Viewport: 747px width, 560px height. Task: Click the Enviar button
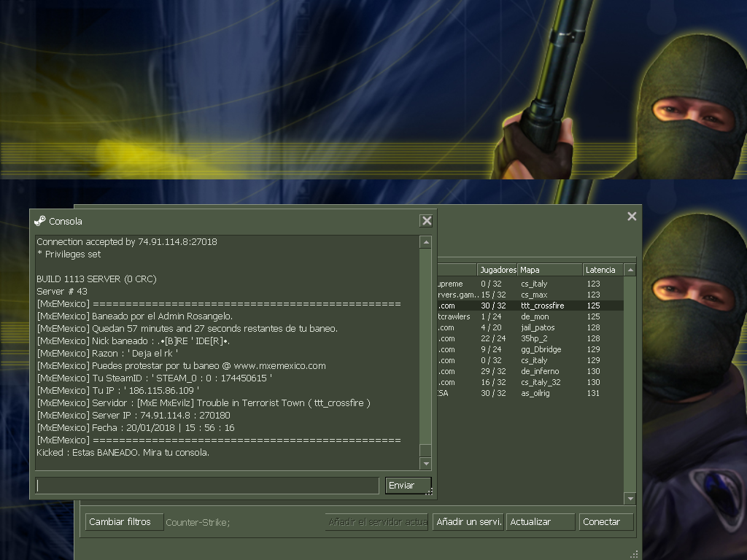coord(409,485)
